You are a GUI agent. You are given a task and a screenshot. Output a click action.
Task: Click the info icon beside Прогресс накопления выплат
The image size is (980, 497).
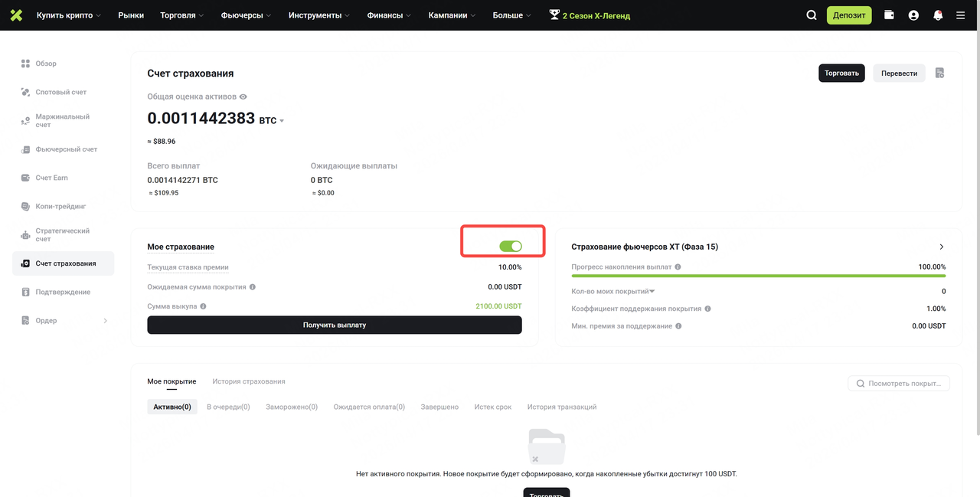(x=678, y=267)
